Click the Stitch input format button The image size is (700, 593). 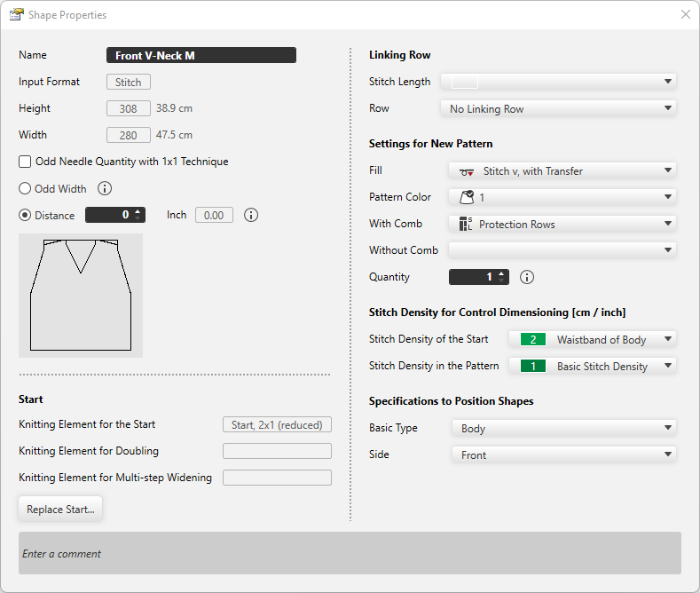[x=129, y=82]
